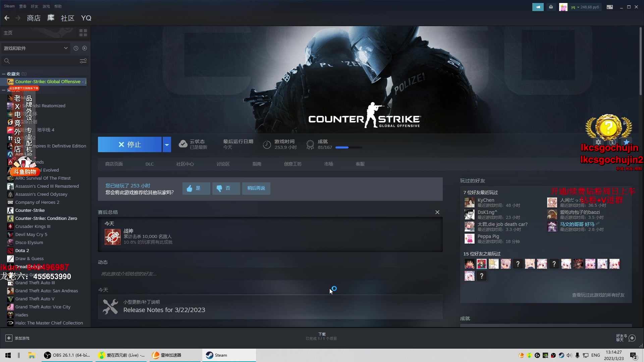Open the Windows notification center icon
This screenshot has width=644, height=362.
pyautogui.click(x=634, y=356)
